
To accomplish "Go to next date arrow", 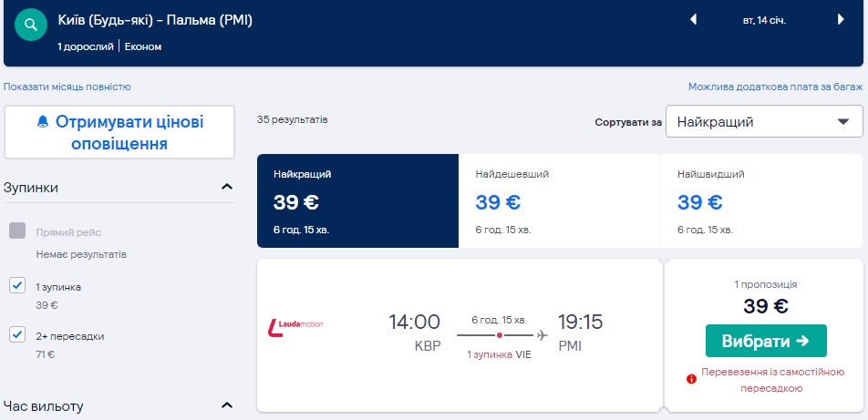I will [x=841, y=19].
